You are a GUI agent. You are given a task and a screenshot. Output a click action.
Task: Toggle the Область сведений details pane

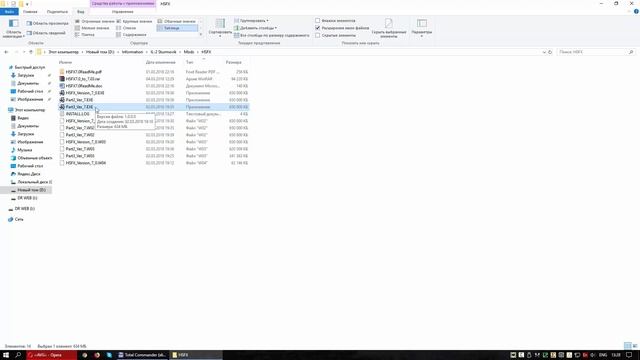point(46,33)
